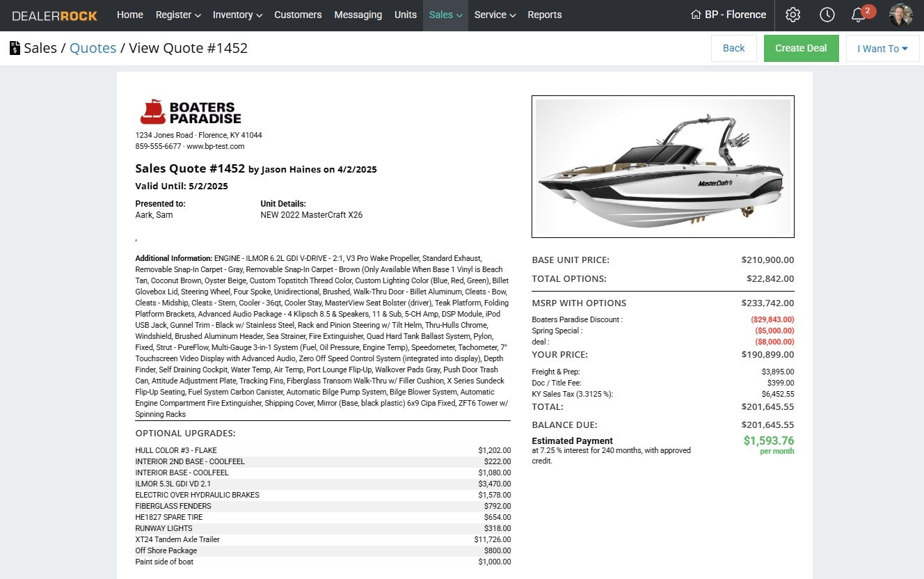The width and height of the screenshot is (924, 579).
Task: Open the I Want To dropdown
Action: pos(882,49)
